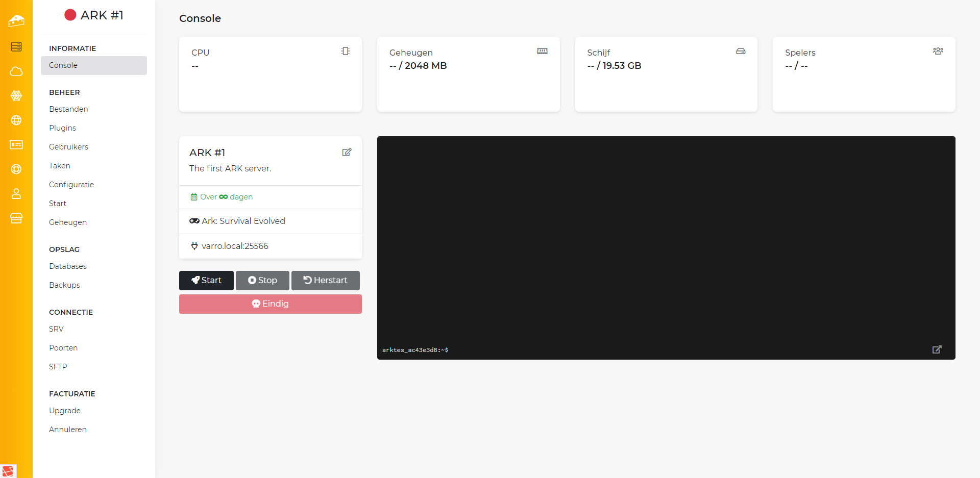Open Bestanden in the Beheer menu

[x=68, y=109]
